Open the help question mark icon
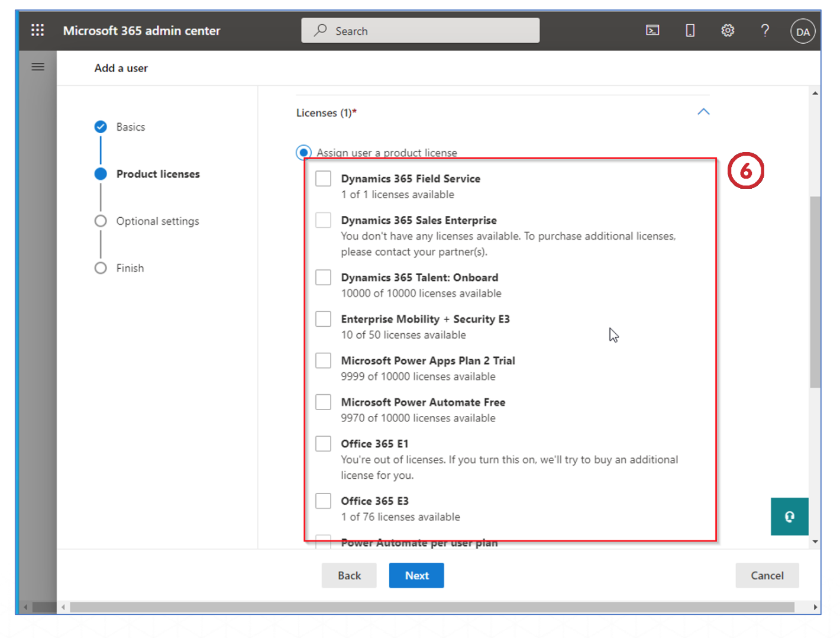 click(x=765, y=30)
